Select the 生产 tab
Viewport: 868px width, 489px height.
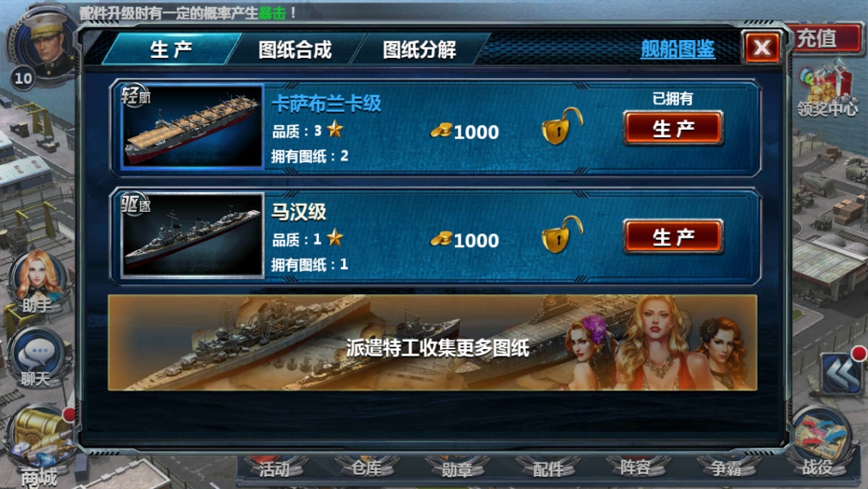172,50
